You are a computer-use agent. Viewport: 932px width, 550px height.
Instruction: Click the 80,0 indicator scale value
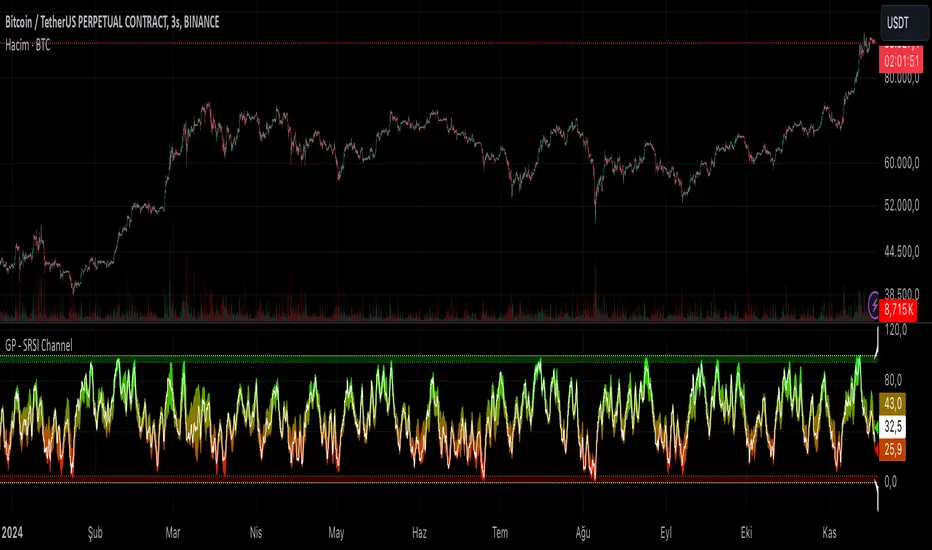(893, 380)
